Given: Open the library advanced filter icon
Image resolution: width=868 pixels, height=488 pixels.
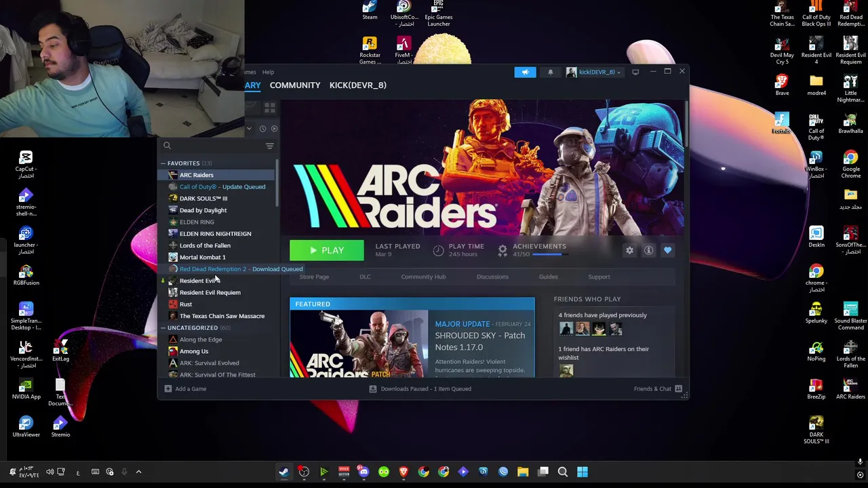Looking at the screenshot, I should (x=270, y=146).
